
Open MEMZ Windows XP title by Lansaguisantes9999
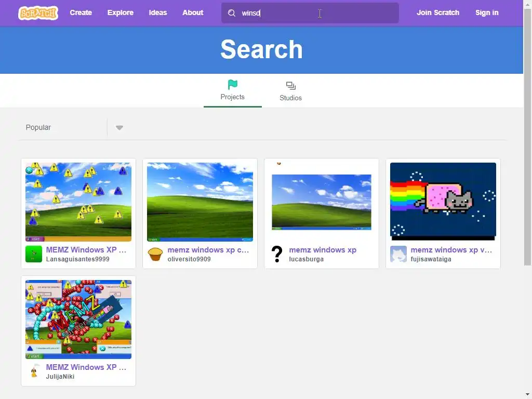point(86,250)
